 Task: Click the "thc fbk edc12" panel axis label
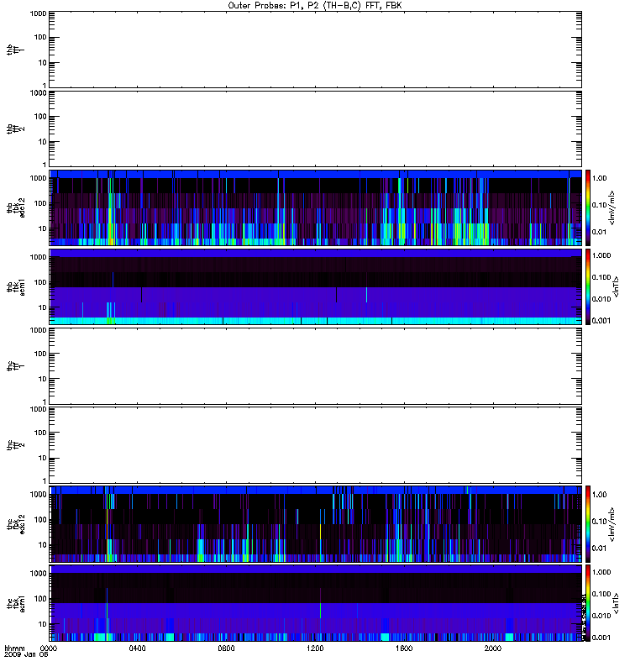click(15, 524)
